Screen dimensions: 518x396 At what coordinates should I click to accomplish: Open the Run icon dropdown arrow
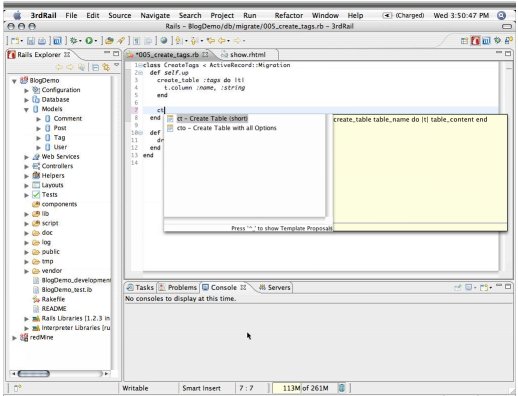(x=96, y=41)
